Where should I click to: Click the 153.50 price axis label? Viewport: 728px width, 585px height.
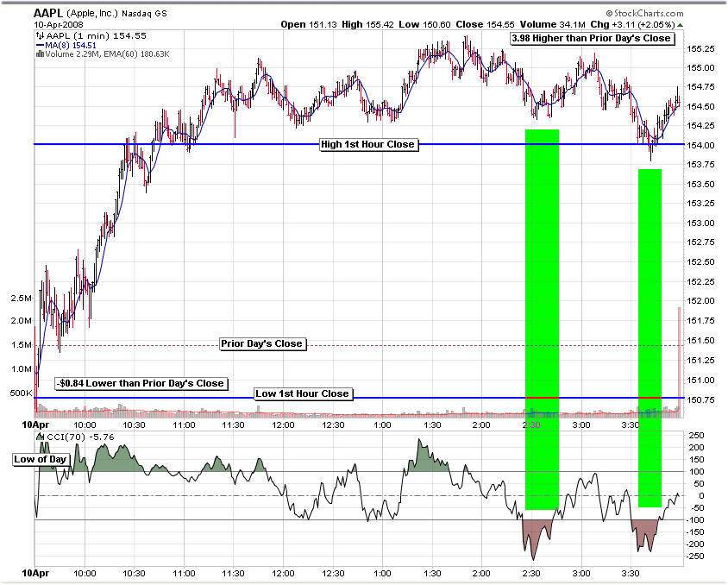click(701, 185)
